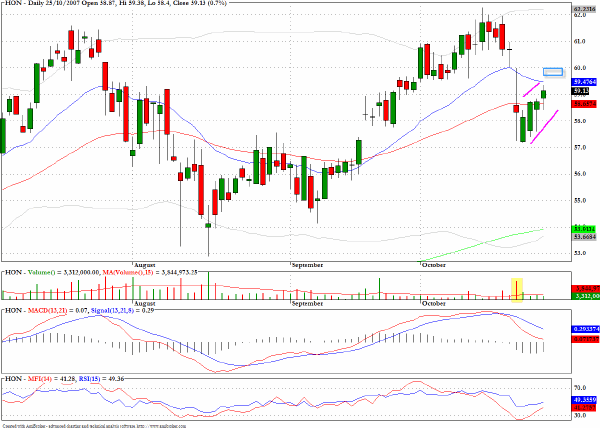Select the red volume average value label
This screenshot has height=428, width=600.
pos(585,289)
